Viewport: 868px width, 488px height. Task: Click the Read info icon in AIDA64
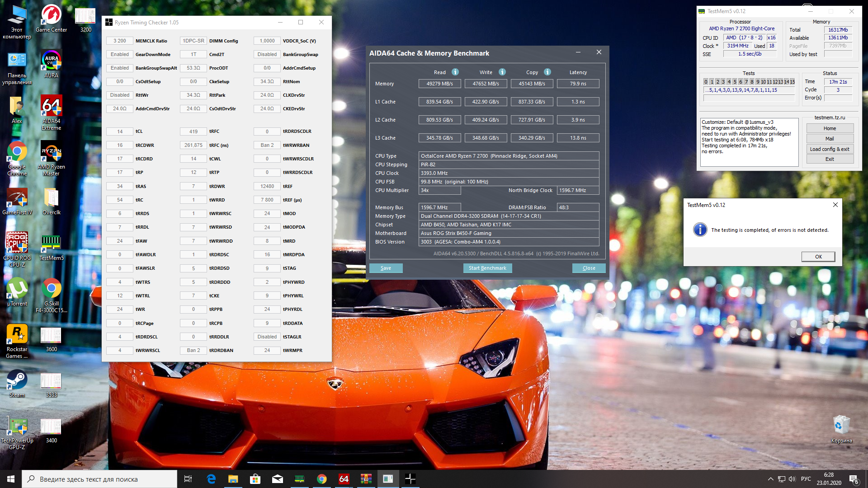pyautogui.click(x=455, y=72)
